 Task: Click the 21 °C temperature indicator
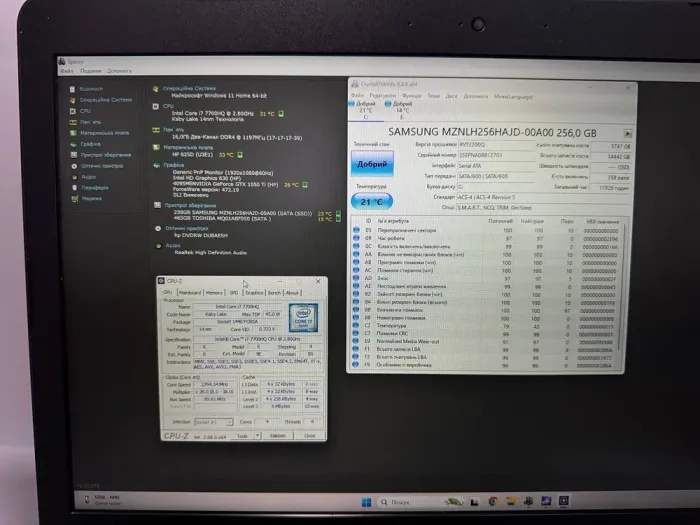click(x=371, y=201)
